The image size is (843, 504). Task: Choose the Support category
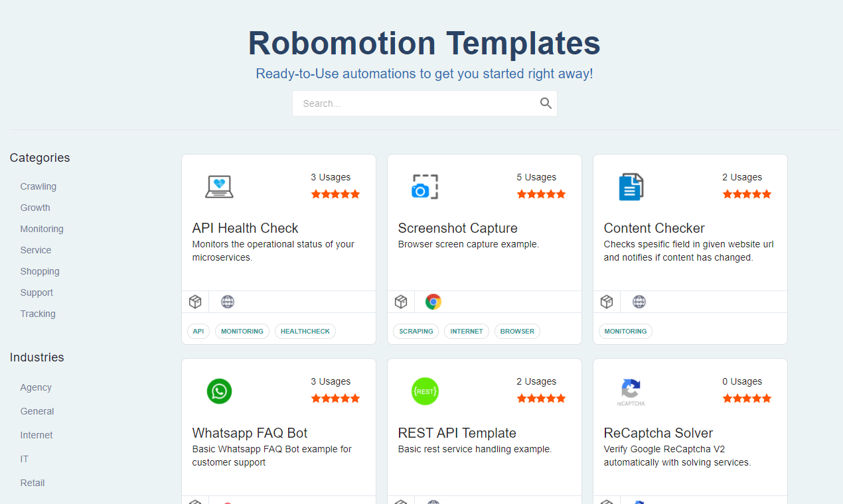coord(37,292)
